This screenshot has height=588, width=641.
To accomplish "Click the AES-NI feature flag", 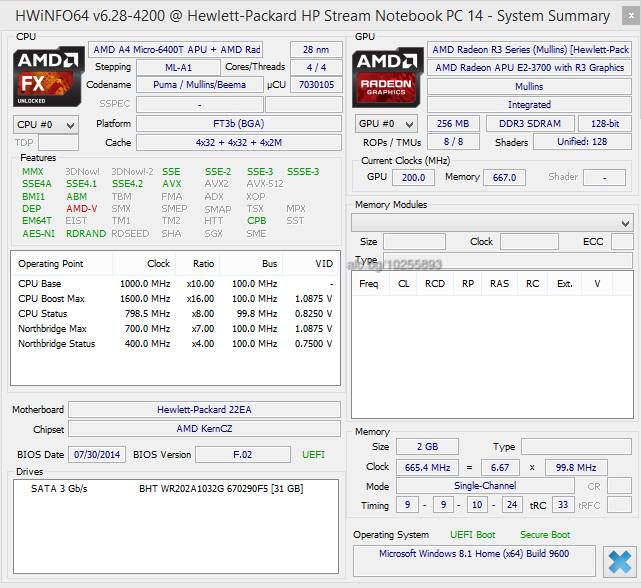I will (38, 233).
